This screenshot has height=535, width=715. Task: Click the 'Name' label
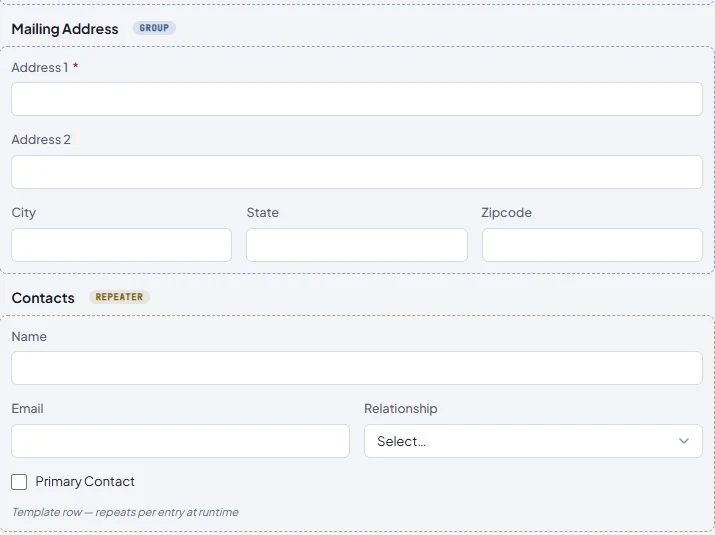coord(29,337)
